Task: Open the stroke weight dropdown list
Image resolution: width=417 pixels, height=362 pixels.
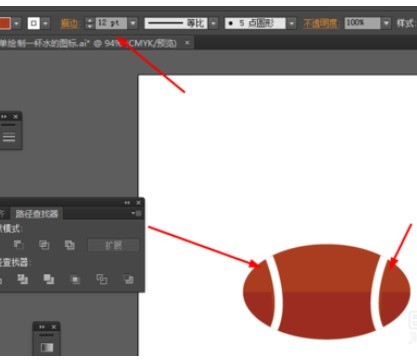Action: click(133, 23)
